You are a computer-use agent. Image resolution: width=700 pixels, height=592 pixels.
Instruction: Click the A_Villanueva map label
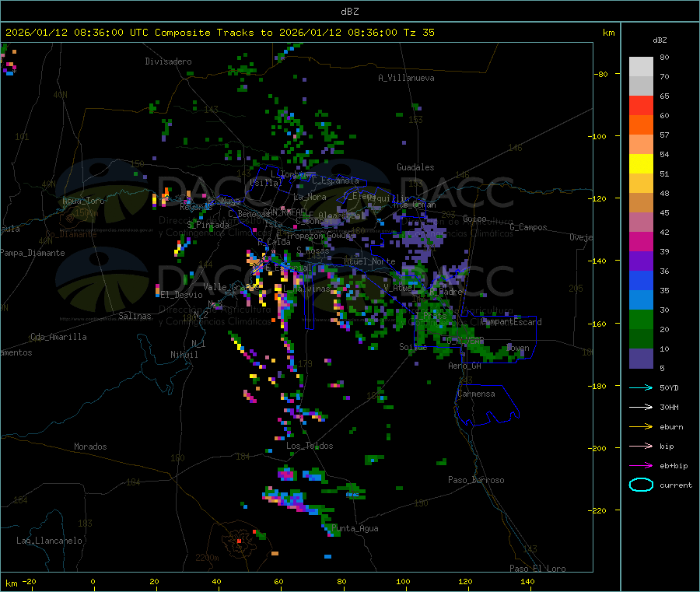point(406,78)
